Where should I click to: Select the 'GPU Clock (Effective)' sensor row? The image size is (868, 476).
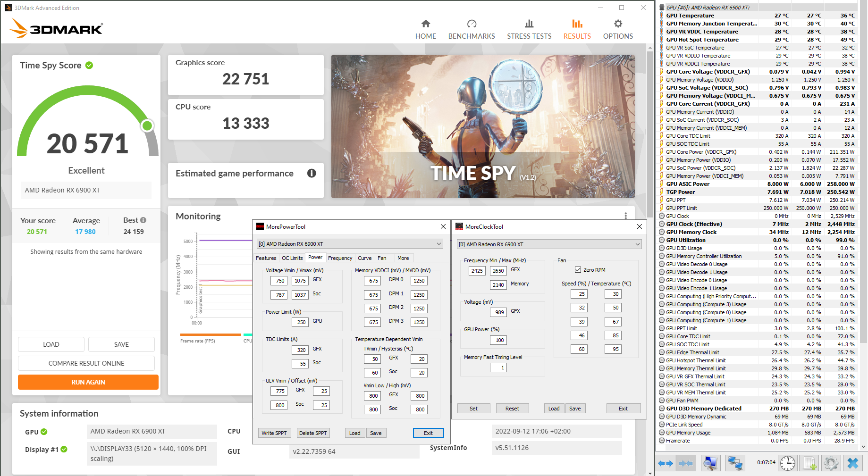click(757, 224)
